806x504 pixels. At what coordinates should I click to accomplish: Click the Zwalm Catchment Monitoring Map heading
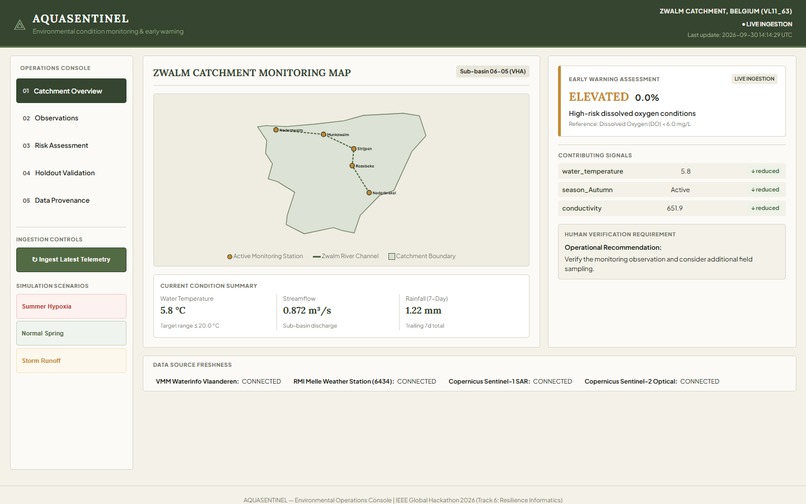[x=252, y=73]
